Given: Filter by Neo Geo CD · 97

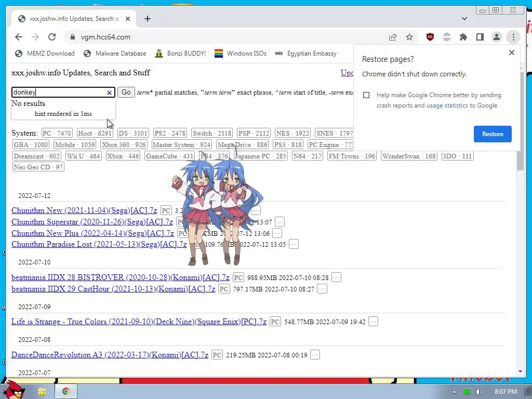Looking at the screenshot, I should point(38,167).
